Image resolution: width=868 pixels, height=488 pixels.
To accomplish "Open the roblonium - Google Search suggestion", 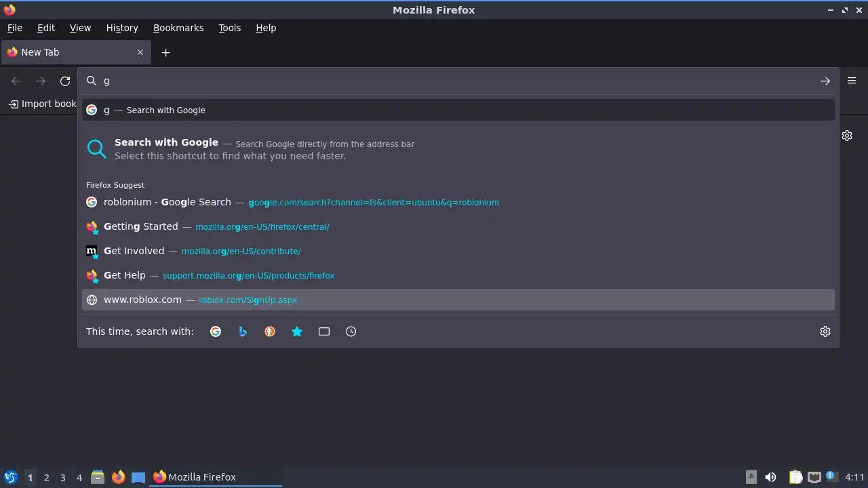I will [x=458, y=202].
